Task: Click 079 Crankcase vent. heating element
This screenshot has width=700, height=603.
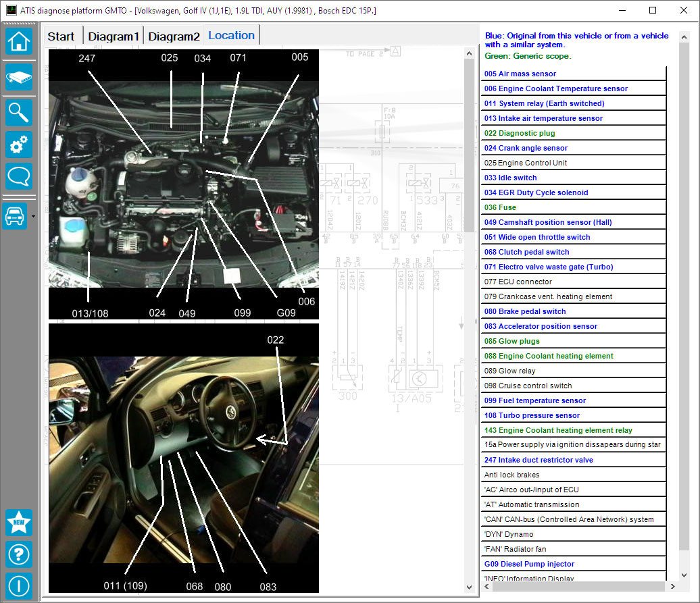Action: [x=573, y=296]
